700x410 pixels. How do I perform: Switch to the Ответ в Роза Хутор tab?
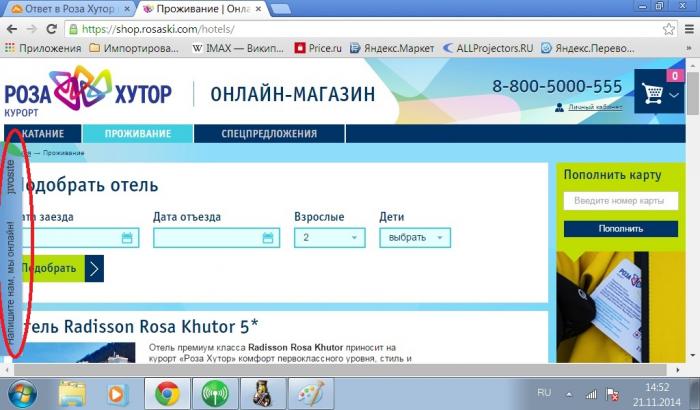[67, 9]
